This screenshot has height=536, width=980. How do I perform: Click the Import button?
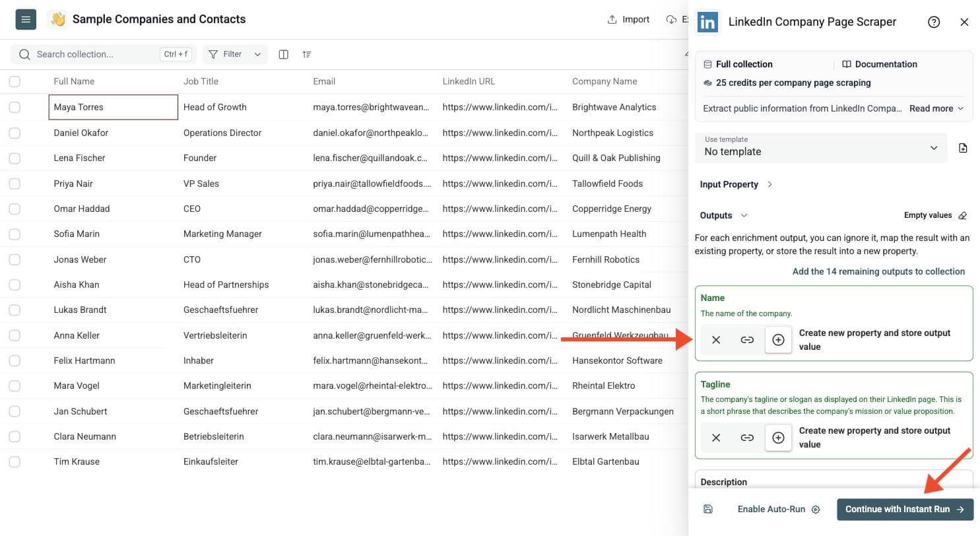tap(628, 19)
